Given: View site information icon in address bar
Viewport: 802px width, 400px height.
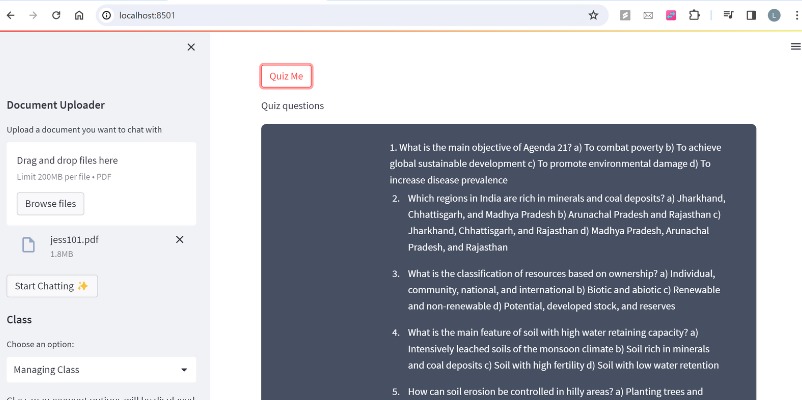Looking at the screenshot, I should point(106,15).
